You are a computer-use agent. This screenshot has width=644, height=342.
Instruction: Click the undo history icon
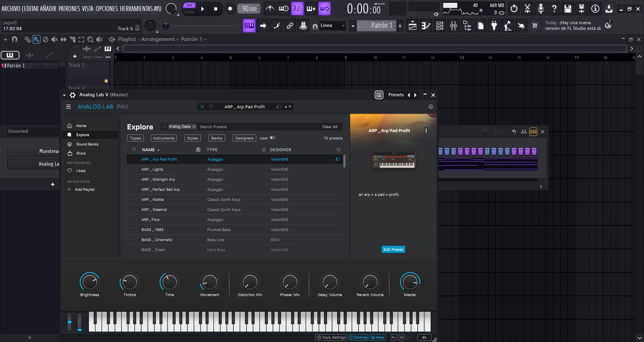pyautogui.click(x=514, y=8)
